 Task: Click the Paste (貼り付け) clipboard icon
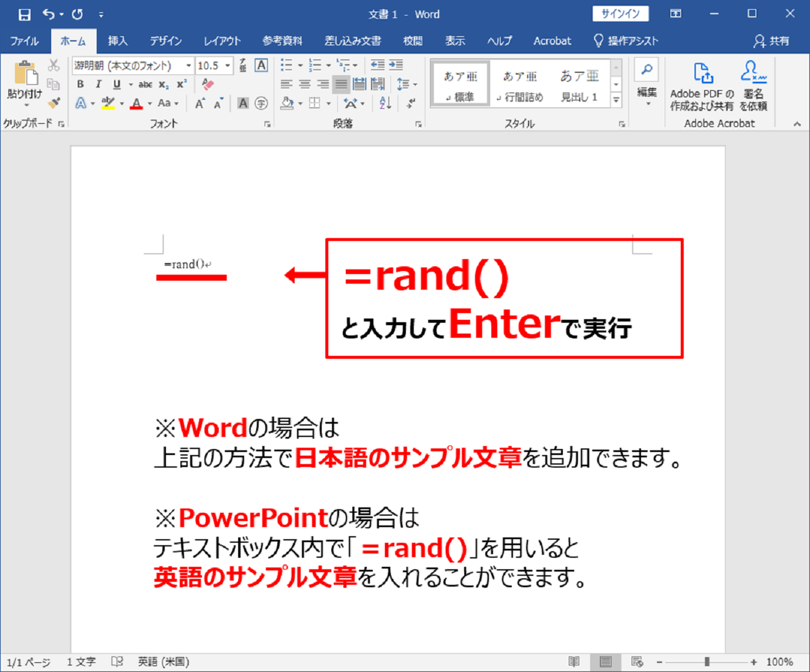(25, 73)
